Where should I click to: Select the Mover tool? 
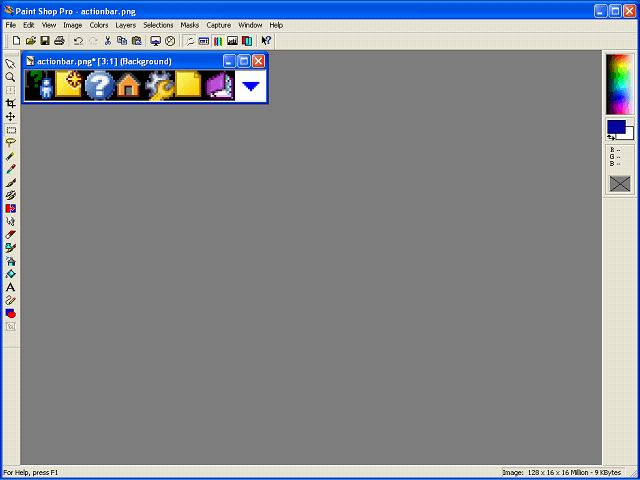click(11, 117)
